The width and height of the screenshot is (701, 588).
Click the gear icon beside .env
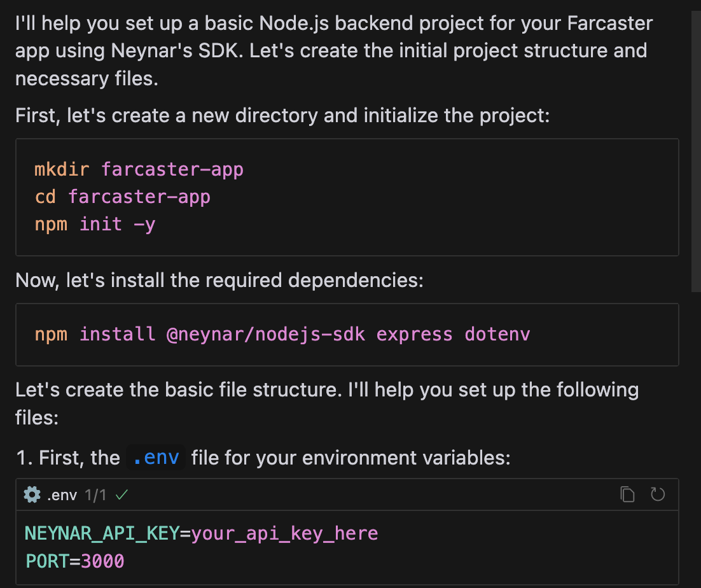pyautogui.click(x=32, y=494)
